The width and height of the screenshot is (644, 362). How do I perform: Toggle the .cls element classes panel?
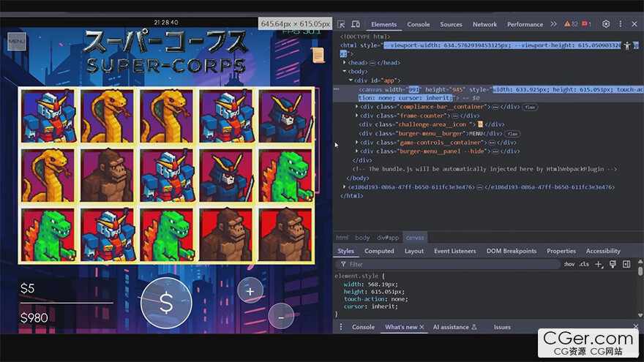[584, 264]
